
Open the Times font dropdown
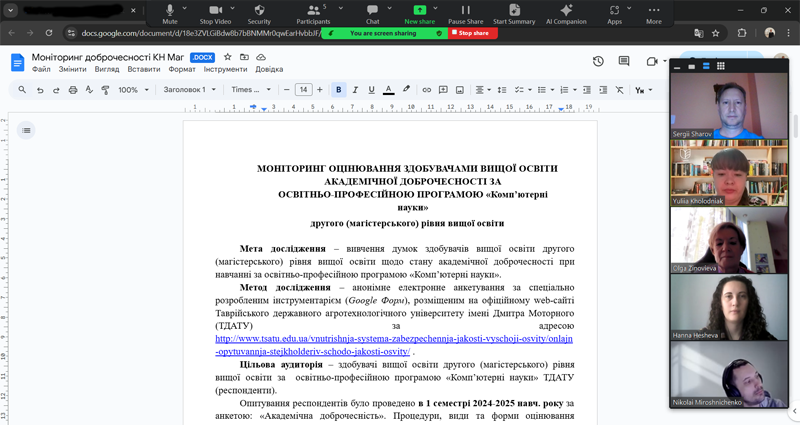click(x=251, y=90)
